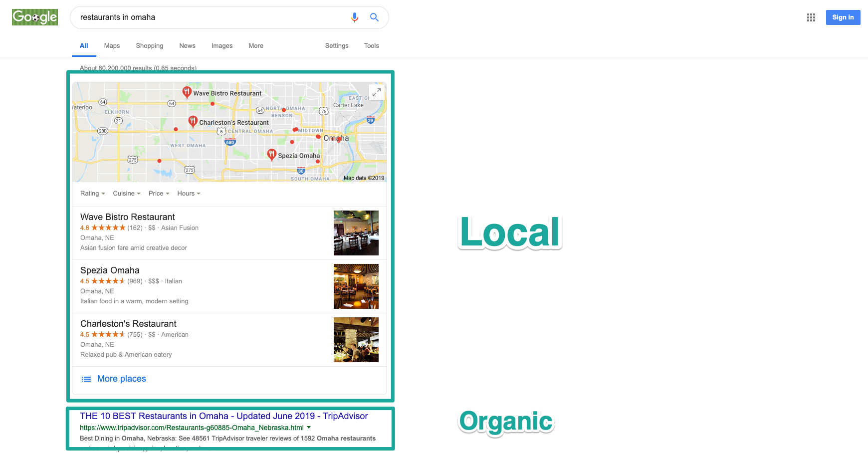Click 'Asian fusion fare amid creative decor' text
The height and width of the screenshot is (453, 868).
134,248
